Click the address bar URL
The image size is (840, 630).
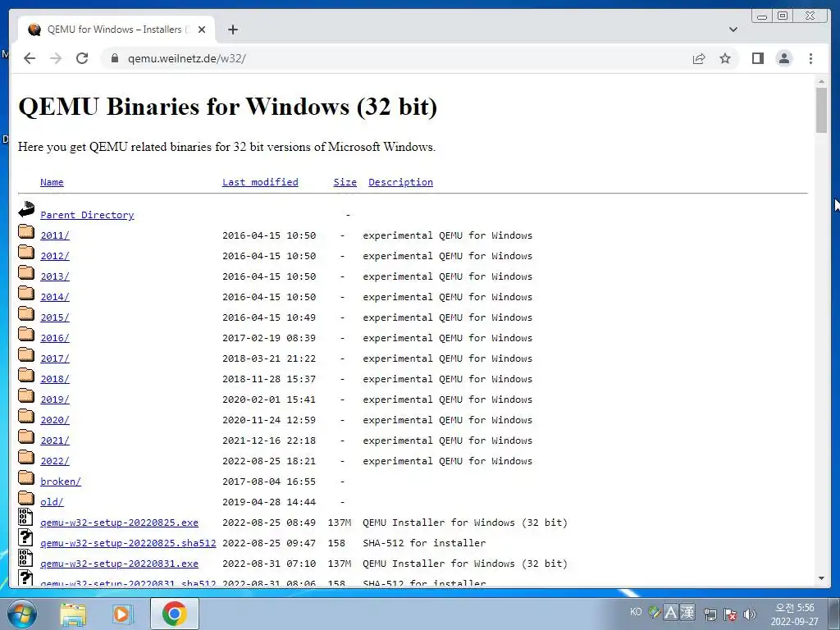[186, 58]
